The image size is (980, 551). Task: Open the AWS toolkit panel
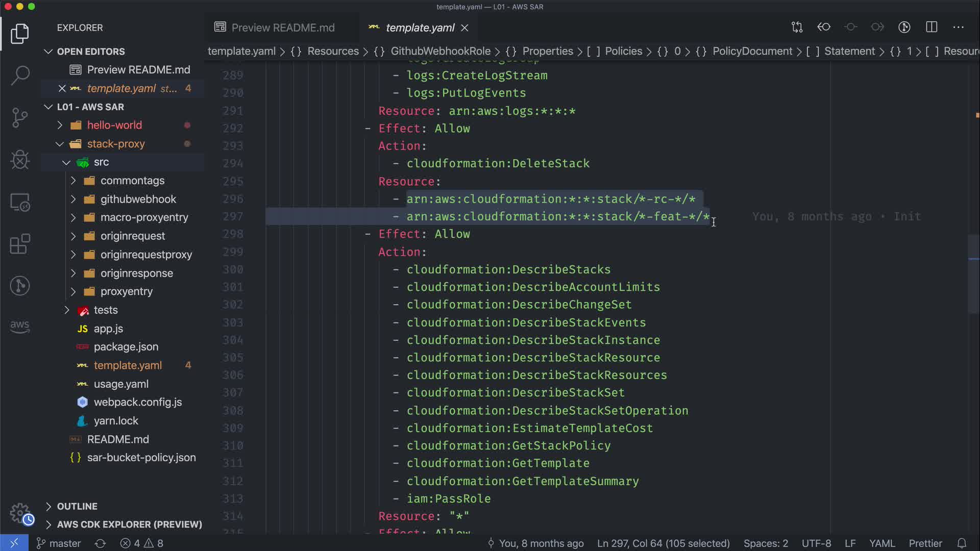pyautogui.click(x=20, y=327)
